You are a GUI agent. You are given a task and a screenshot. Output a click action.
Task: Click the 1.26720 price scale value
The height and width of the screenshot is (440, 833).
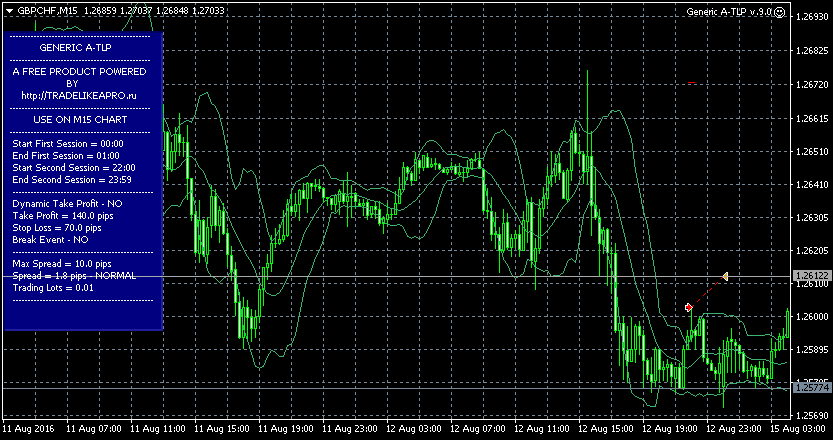tap(812, 84)
